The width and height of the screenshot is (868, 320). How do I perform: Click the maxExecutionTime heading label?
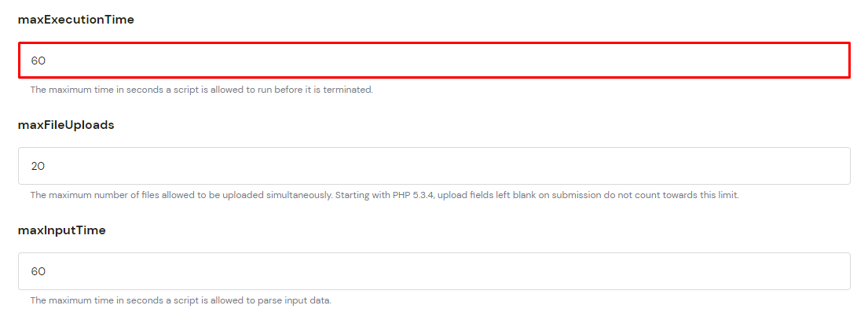point(76,20)
